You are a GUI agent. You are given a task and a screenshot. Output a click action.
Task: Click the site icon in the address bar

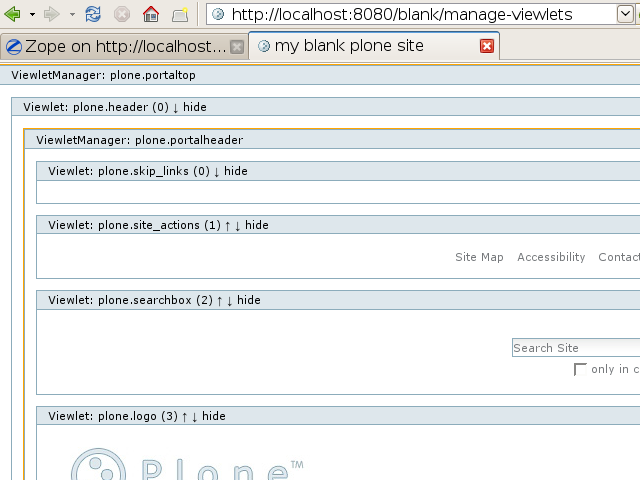[218, 15]
